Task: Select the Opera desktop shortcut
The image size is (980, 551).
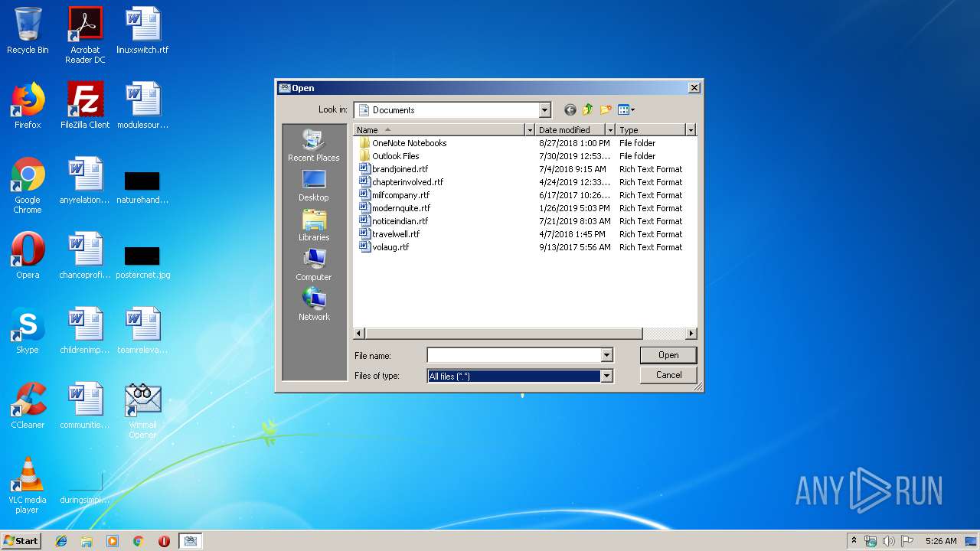Action: 28,256
